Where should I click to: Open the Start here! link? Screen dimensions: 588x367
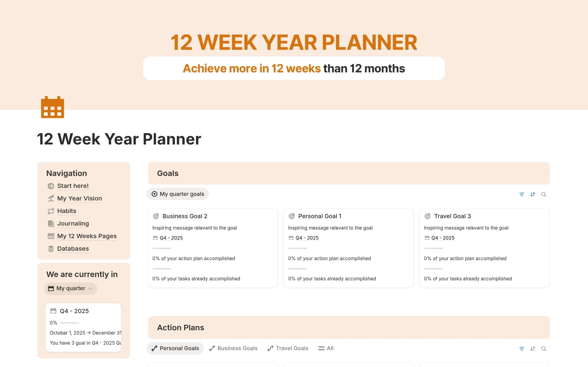point(73,186)
